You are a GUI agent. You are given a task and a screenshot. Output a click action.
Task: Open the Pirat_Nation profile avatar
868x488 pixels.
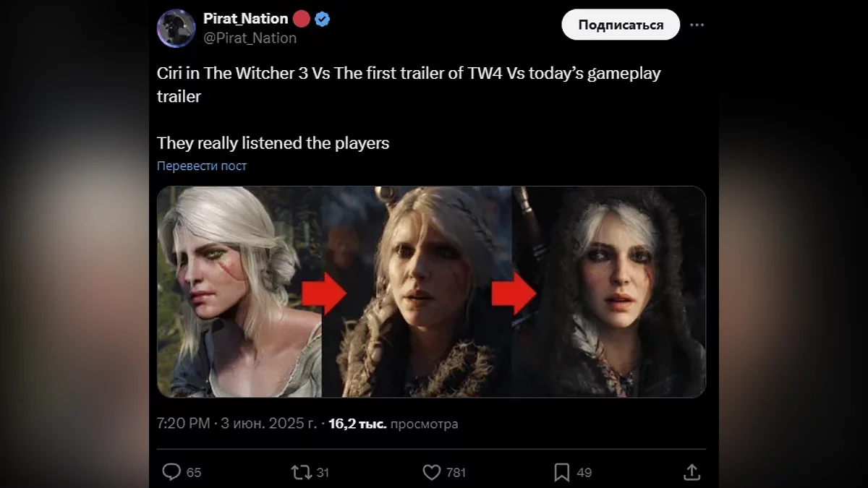click(x=176, y=28)
